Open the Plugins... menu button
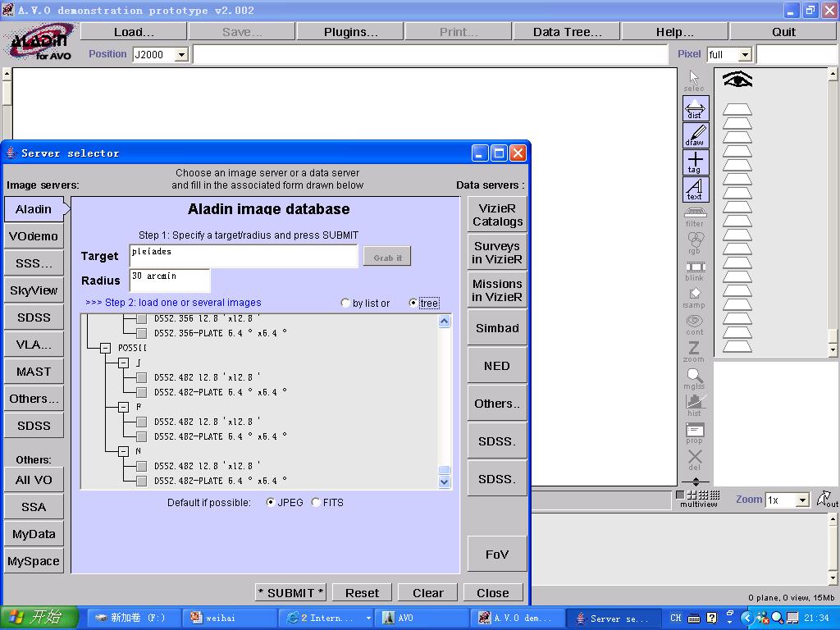The height and width of the screenshot is (630, 840). point(350,32)
